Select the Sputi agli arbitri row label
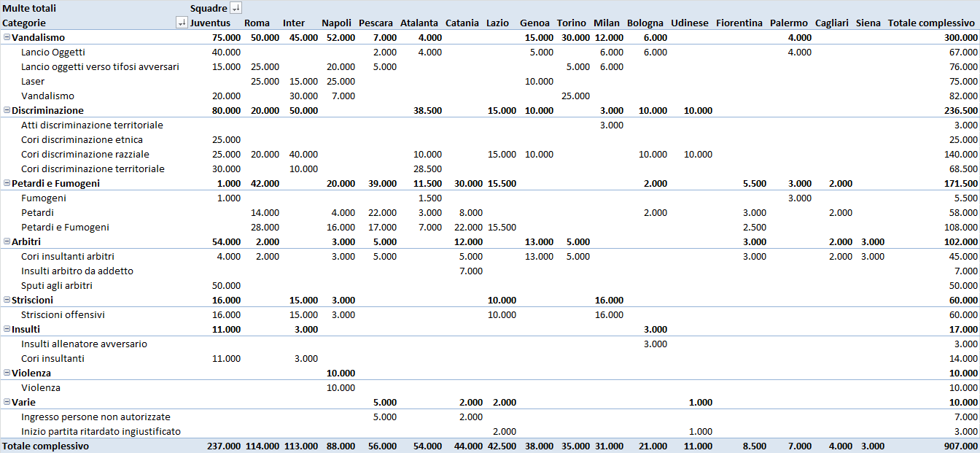The image size is (980, 453). coord(57,285)
